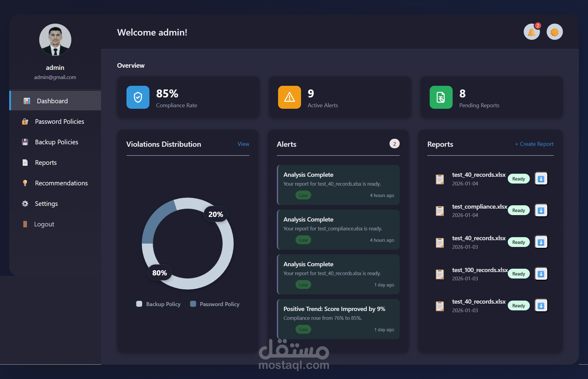Image resolution: width=588 pixels, height=379 pixels.
Task: Open Settings from the sidebar
Action: (x=46, y=204)
